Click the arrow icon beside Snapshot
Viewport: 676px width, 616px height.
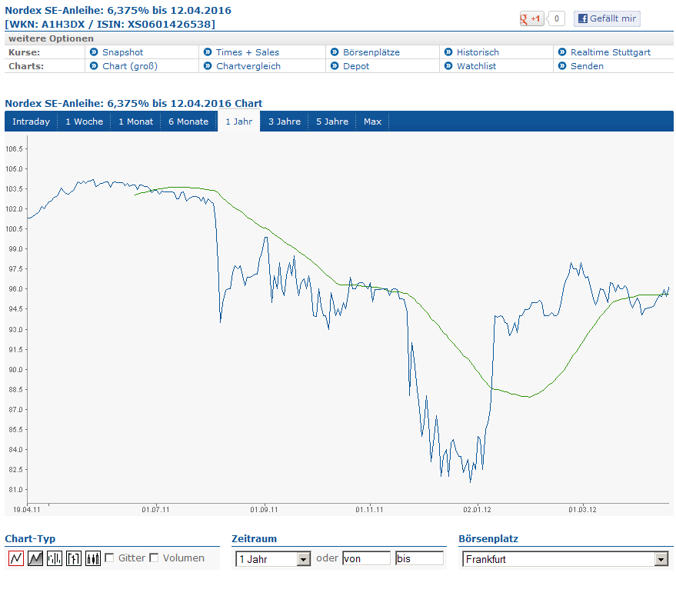[x=94, y=52]
